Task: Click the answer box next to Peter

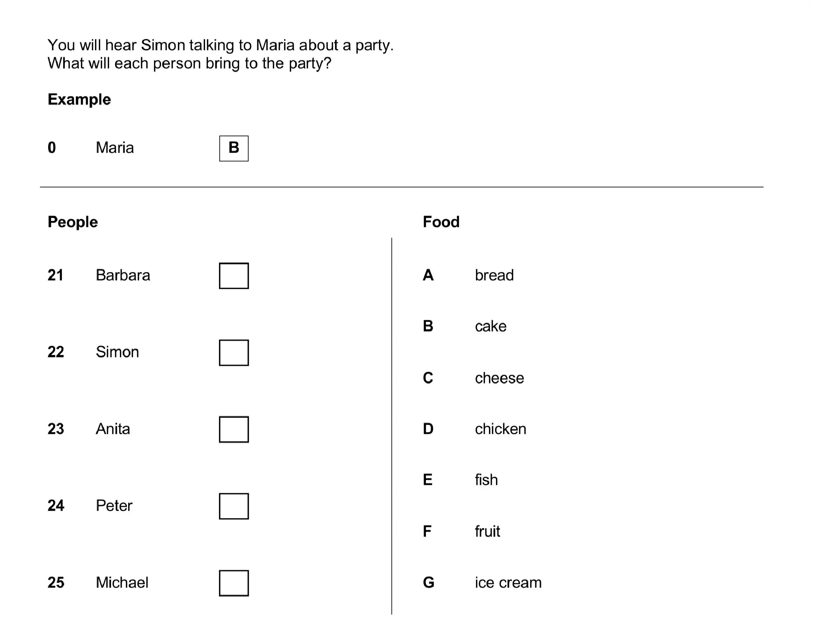Action: click(x=234, y=506)
